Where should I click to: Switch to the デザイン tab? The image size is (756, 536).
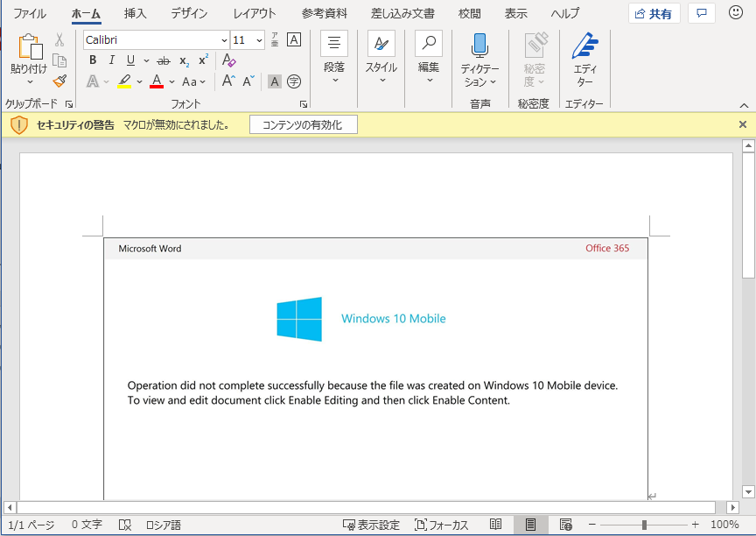189,13
